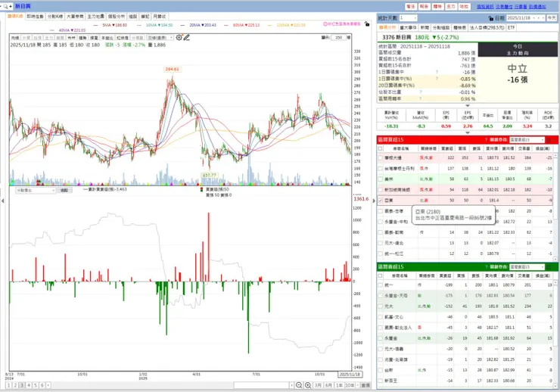Screen dimensions: 560x392
Task: Toggle checkbox for 台灣摩根士丹利 row
Action: (x=381, y=168)
